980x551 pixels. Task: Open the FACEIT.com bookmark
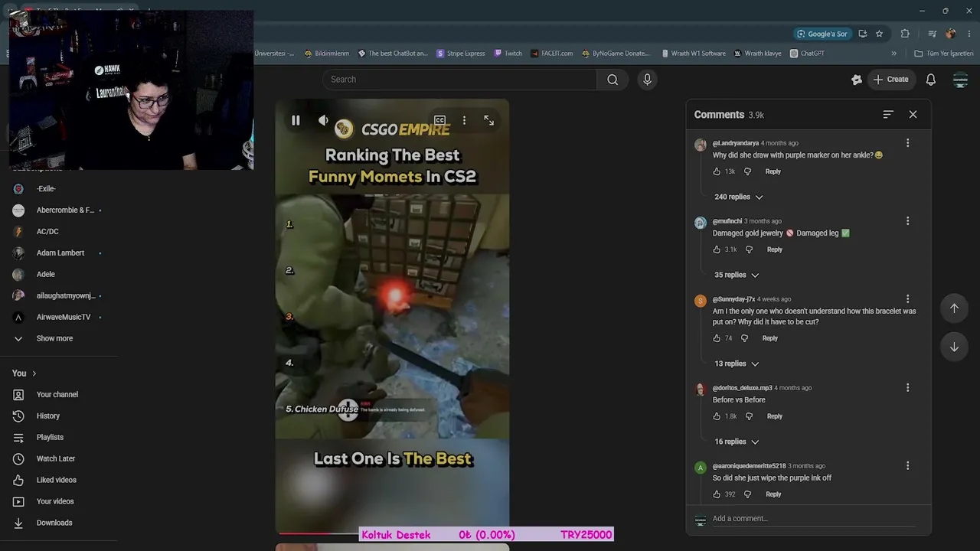[552, 54]
